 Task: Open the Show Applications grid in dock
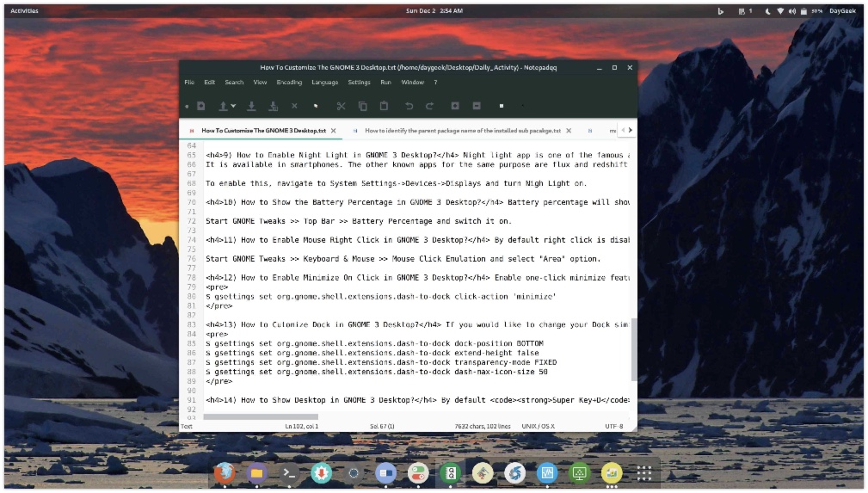[643, 472]
